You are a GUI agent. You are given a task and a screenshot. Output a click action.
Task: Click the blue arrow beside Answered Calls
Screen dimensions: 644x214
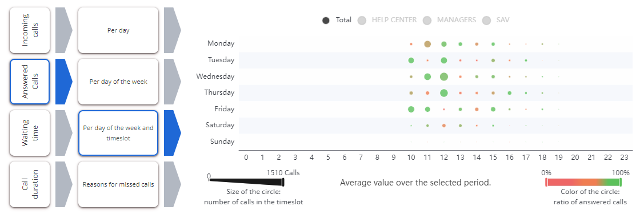point(63,81)
